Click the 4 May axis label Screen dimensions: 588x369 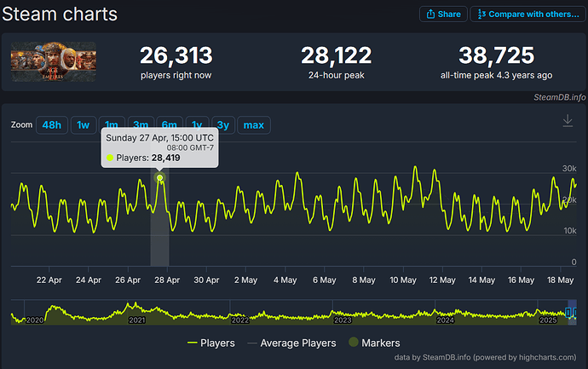click(x=285, y=280)
